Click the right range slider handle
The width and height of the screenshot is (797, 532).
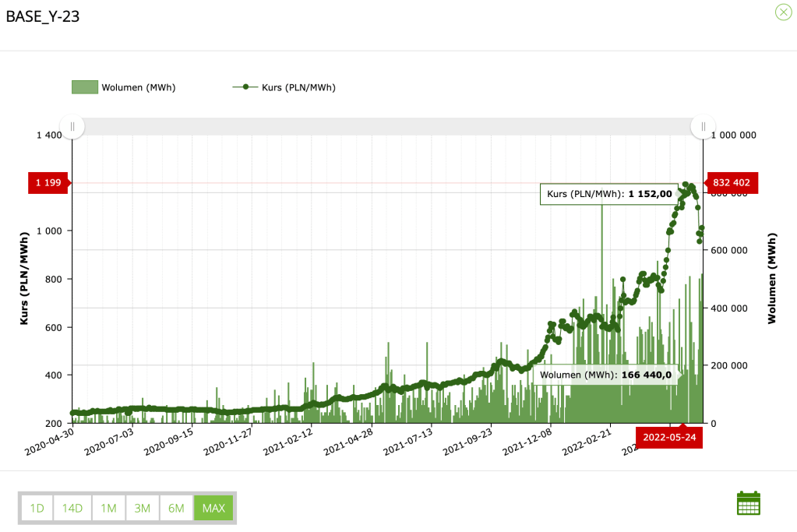click(x=703, y=126)
